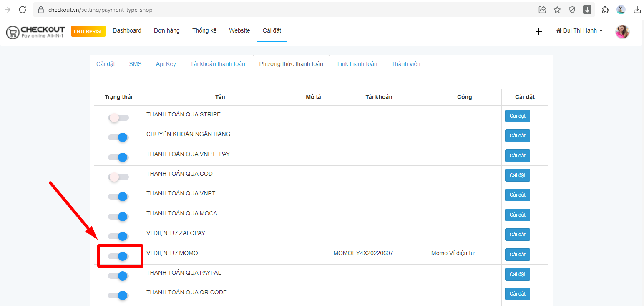Click Cài đặt button for QR Code row
The image size is (644, 306).
[x=518, y=294]
